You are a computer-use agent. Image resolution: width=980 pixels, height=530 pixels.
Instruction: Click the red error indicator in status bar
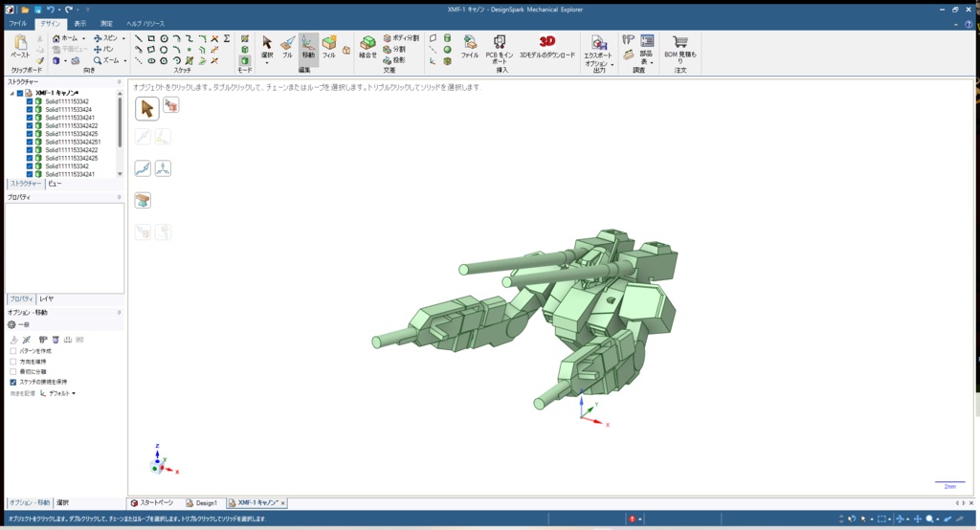(x=633, y=519)
